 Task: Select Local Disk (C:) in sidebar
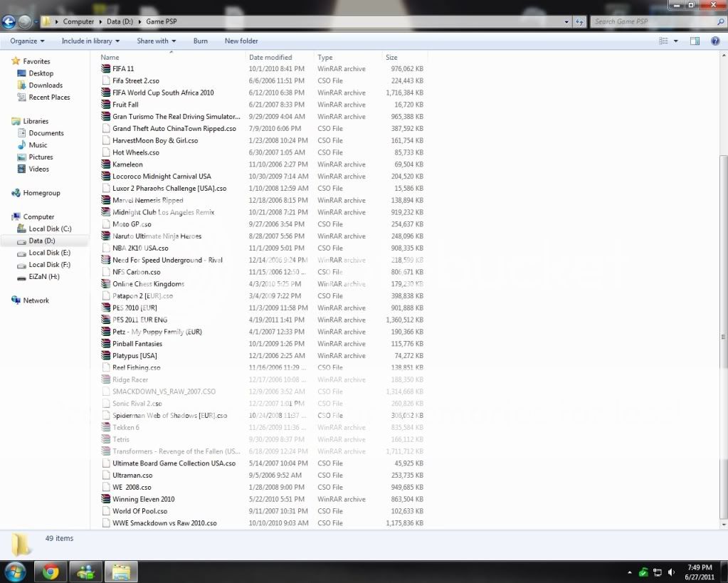point(50,229)
